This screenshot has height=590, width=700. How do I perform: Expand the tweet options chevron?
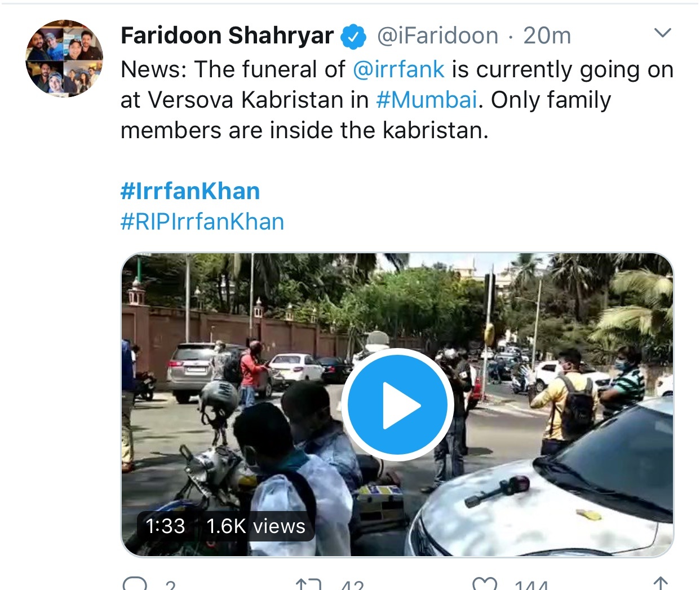(x=663, y=33)
